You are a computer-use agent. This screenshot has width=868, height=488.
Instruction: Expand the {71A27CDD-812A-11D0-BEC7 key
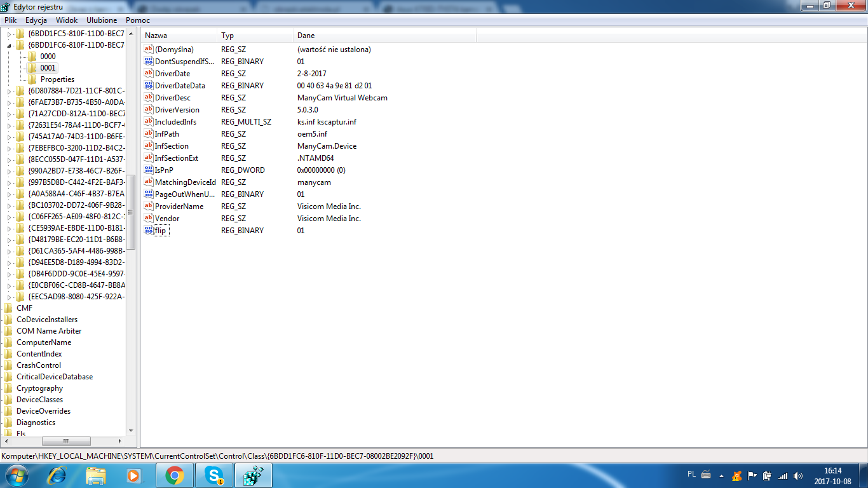click(9, 114)
